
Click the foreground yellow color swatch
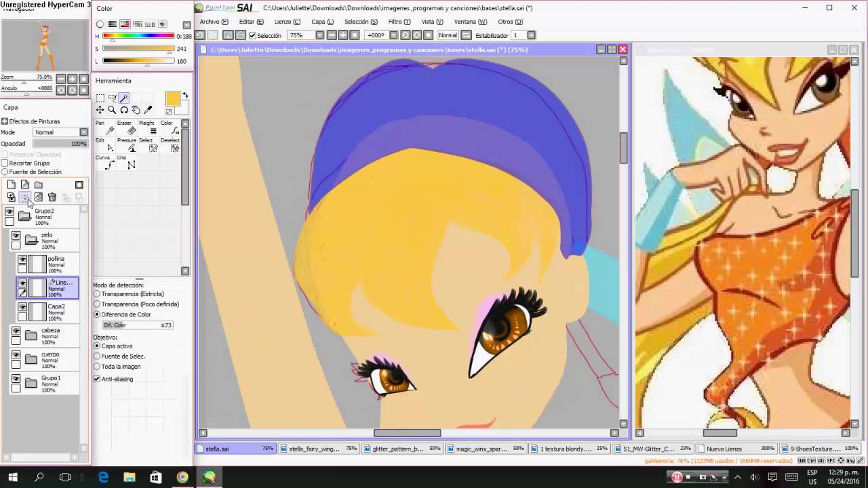coord(173,99)
